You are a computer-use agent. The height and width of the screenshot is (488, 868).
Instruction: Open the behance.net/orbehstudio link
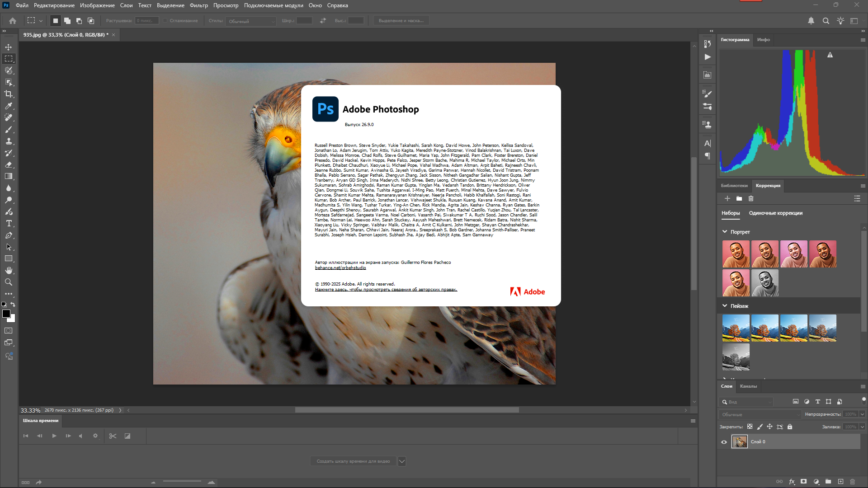(340, 268)
